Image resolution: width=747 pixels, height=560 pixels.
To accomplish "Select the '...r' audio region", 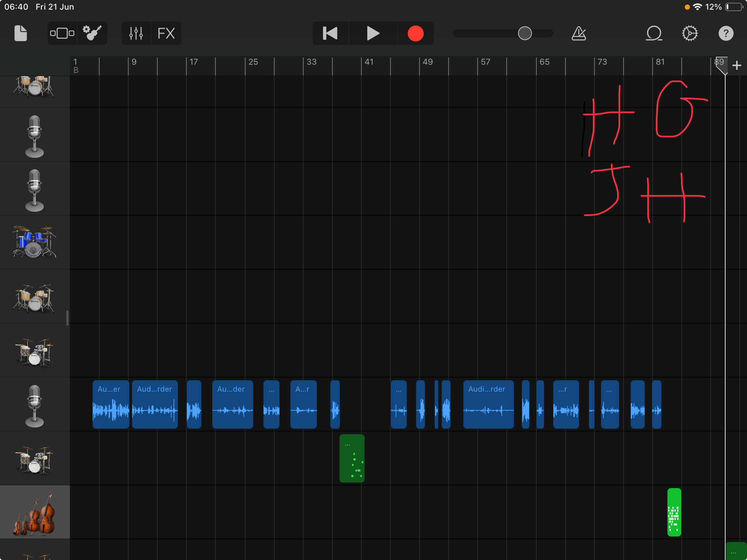I will (566, 404).
